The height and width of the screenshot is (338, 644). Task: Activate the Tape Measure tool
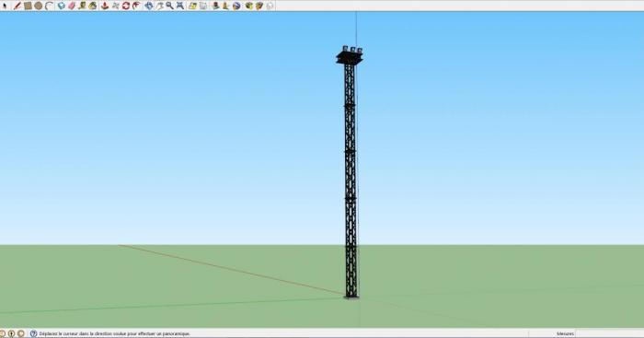coord(82,6)
